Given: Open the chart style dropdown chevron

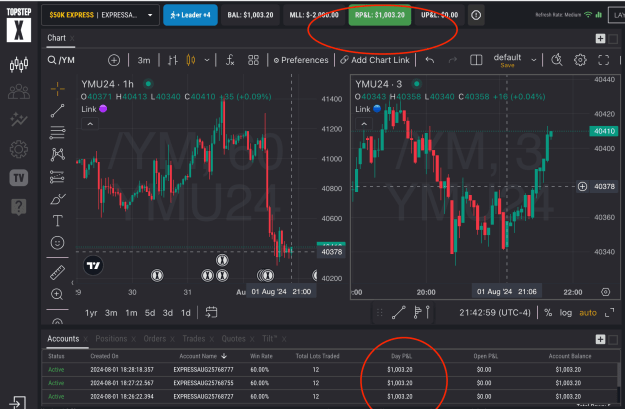Looking at the screenshot, I should (x=206, y=60).
